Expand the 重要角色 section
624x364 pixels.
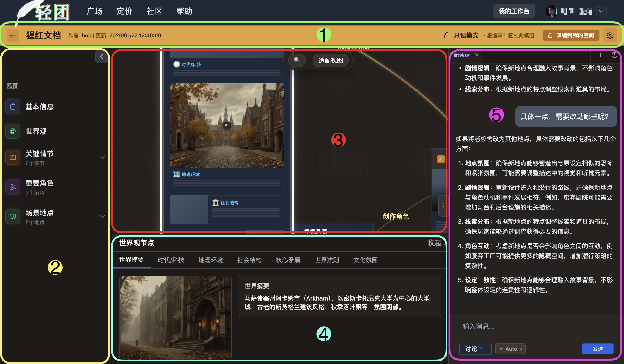102,187
